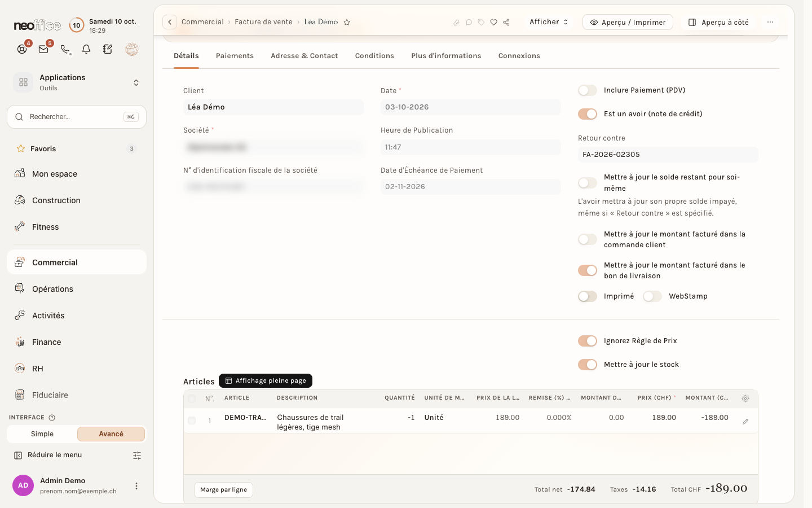Image resolution: width=812 pixels, height=508 pixels.
Task: Click Aperçu / Imprimer button
Action: click(x=628, y=22)
